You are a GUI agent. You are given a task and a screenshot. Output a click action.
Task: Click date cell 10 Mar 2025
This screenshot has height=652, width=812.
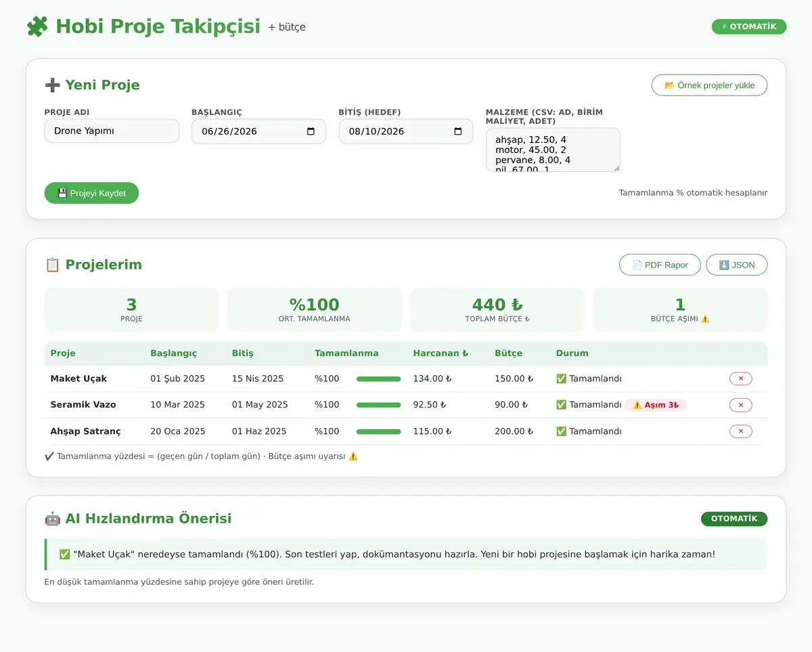point(177,405)
